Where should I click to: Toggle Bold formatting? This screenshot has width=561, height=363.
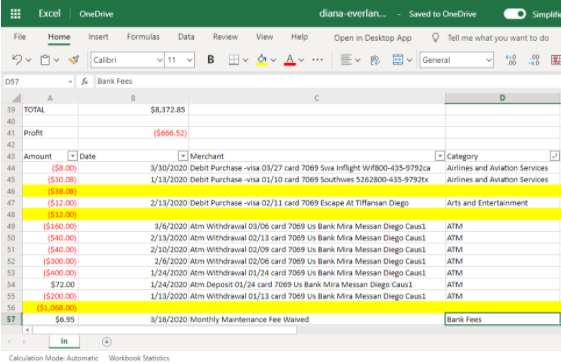211,59
